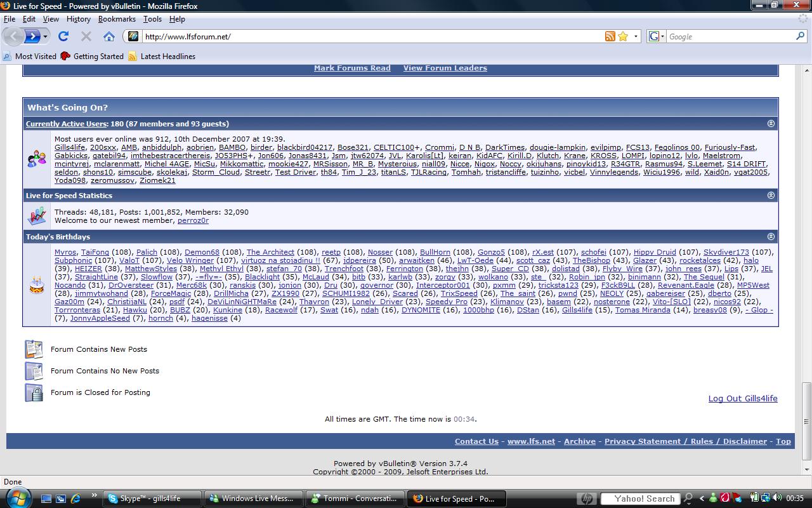Image resolution: width=812 pixels, height=508 pixels.
Task: Click the forum statistics chart icon
Action: [x=36, y=216]
